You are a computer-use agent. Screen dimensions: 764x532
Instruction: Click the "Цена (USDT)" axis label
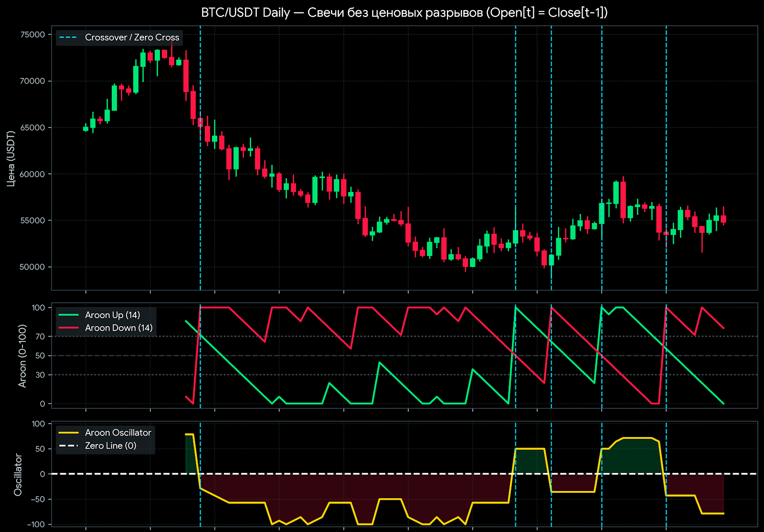11,158
